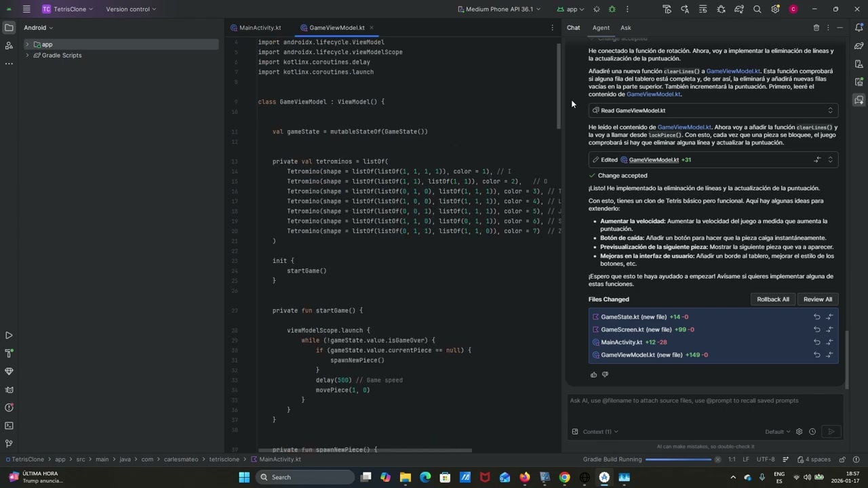
Task: Open Search Everywhere magnifier in toolbar
Action: 757,9
